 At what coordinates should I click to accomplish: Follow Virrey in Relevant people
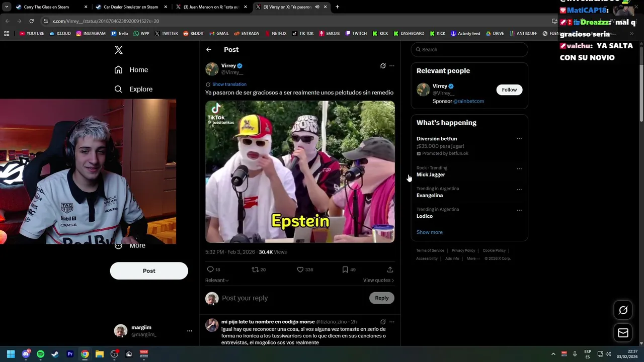(x=509, y=90)
